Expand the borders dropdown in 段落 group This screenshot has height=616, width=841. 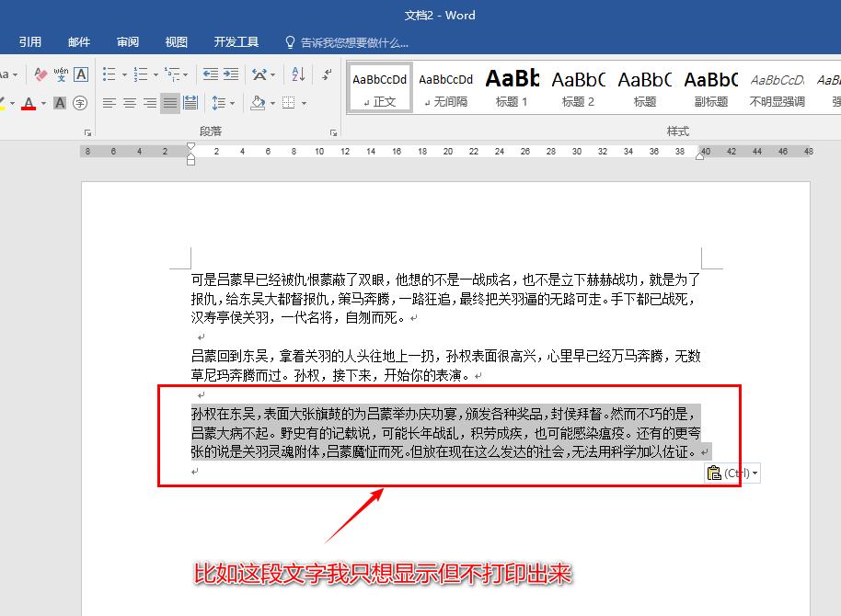tap(304, 103)
